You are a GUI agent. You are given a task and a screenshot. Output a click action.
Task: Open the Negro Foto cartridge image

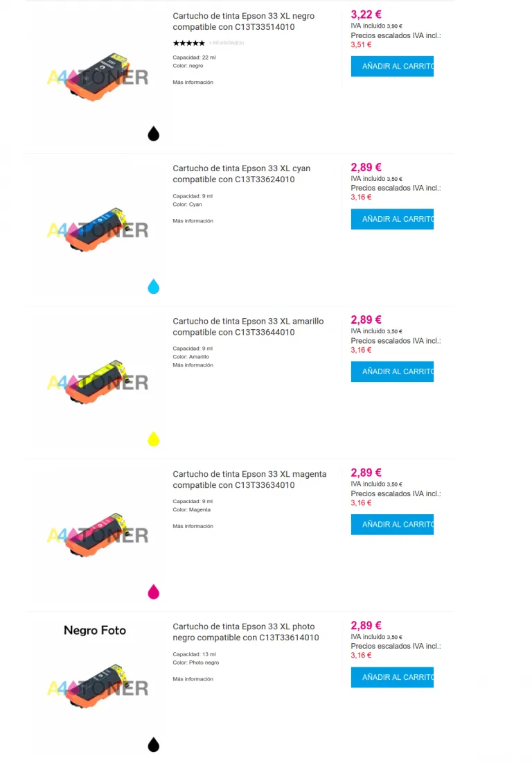point(98,686)
